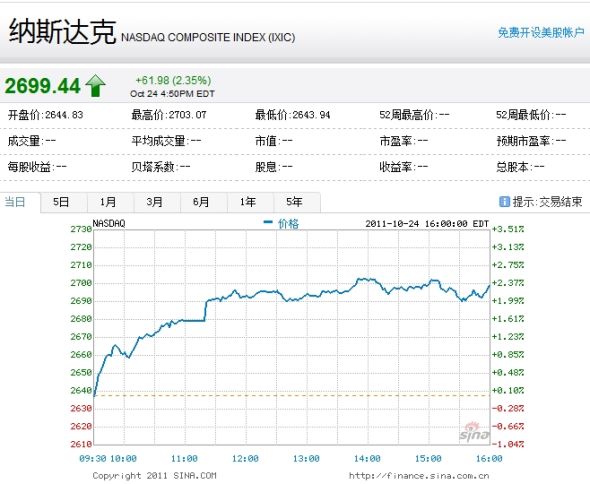Click the change text +61.98 (2.35%)
Image resolution: width=590 pixels, height=484 pixels.
point(173,80)
